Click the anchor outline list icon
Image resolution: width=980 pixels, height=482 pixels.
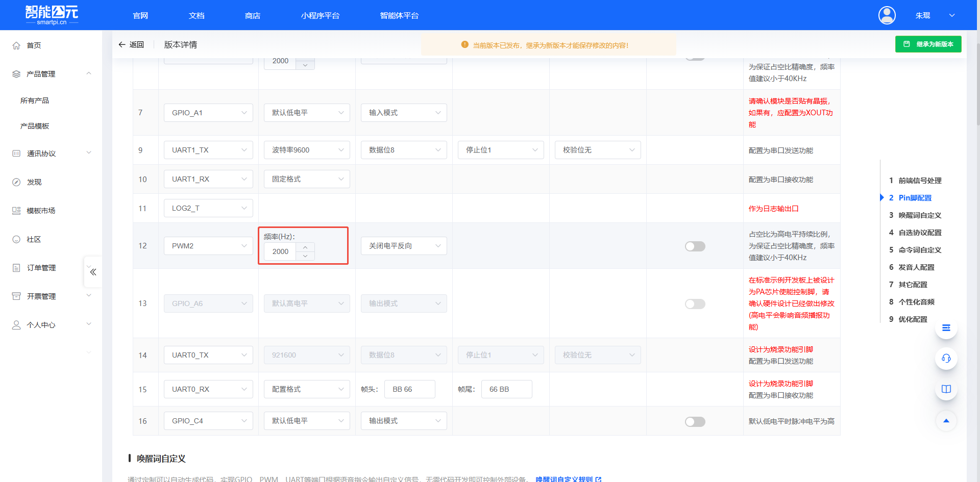(946, 328)
